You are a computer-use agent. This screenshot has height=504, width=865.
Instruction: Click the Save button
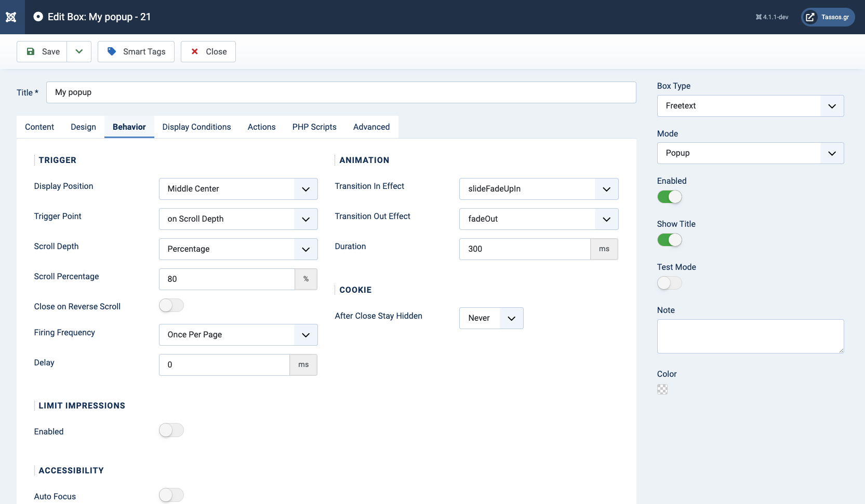(x=42, y=51)
